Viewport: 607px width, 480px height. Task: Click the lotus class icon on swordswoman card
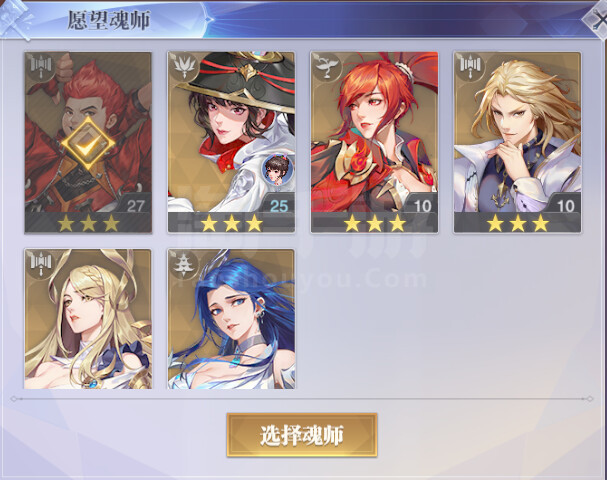(x=184, y=66)
